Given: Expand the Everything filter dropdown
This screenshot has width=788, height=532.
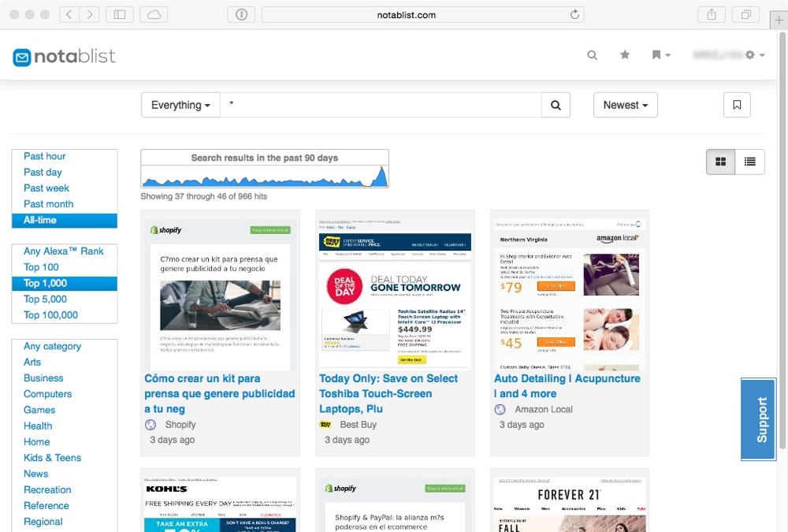Looking at the screenshot, I should (x=180, y=104).
